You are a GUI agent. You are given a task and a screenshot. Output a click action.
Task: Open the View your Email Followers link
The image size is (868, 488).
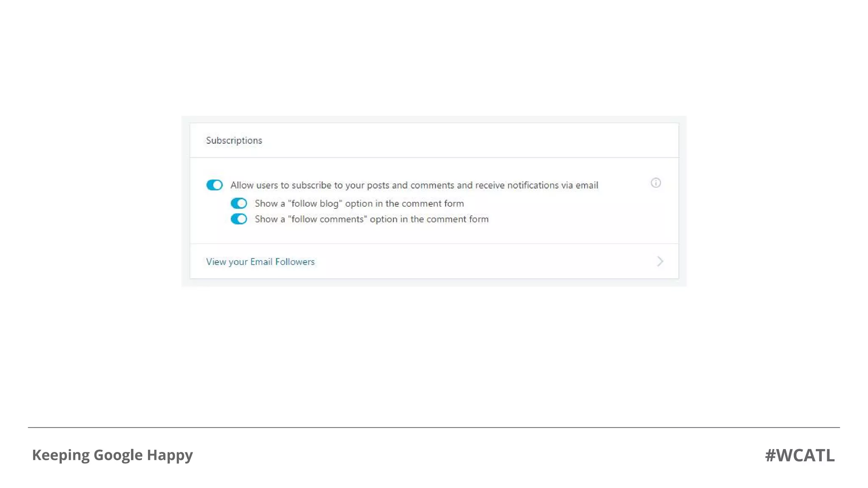(x=260, y=262)
